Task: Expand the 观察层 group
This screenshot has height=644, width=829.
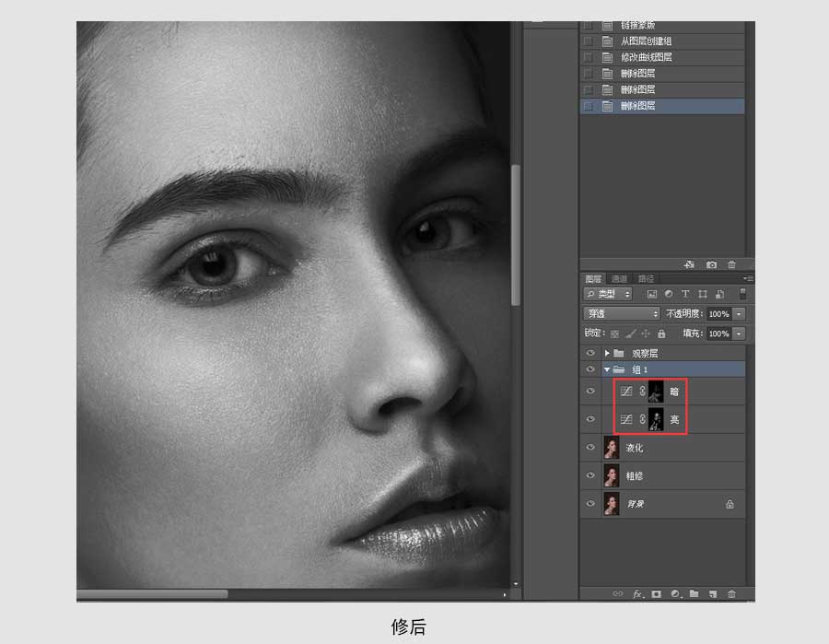Action: coord(607,353)
